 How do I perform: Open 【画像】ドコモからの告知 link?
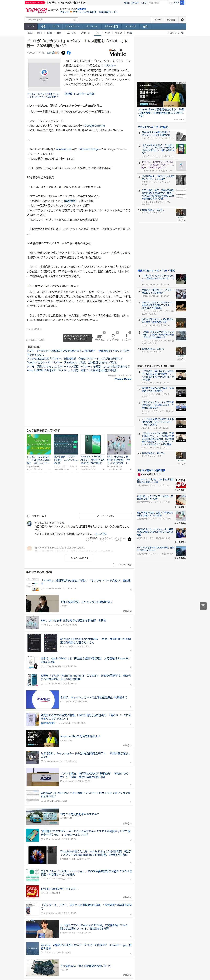pos(79,94)
